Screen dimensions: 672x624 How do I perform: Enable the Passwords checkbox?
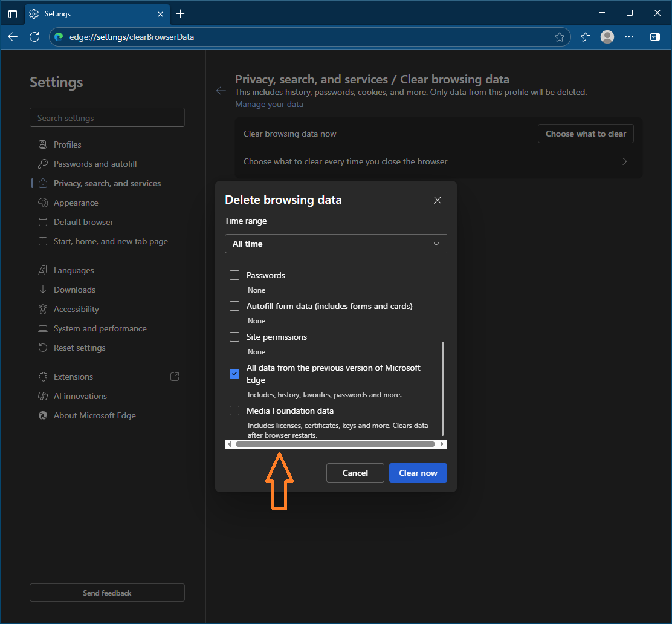click(x=234, y=275)
